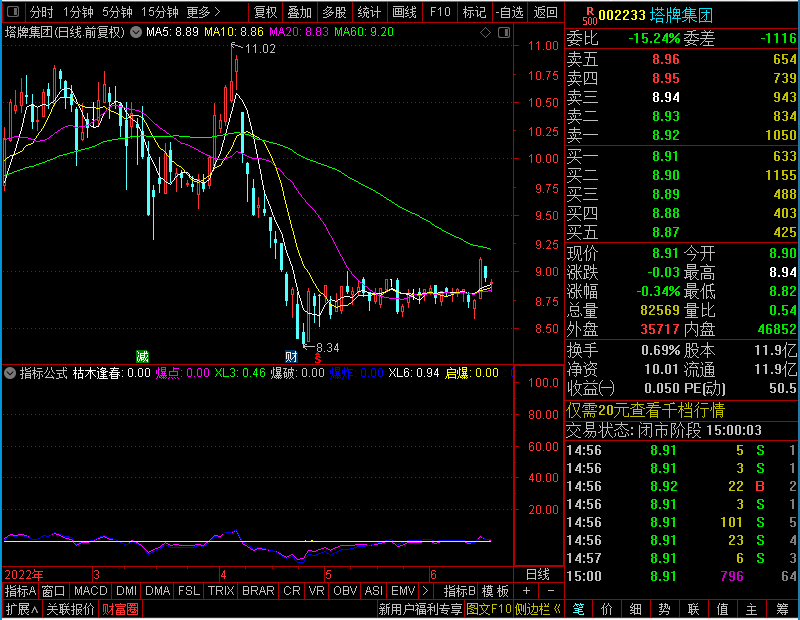
Task: Switch to the 势 trend tab
Action: 664,609
